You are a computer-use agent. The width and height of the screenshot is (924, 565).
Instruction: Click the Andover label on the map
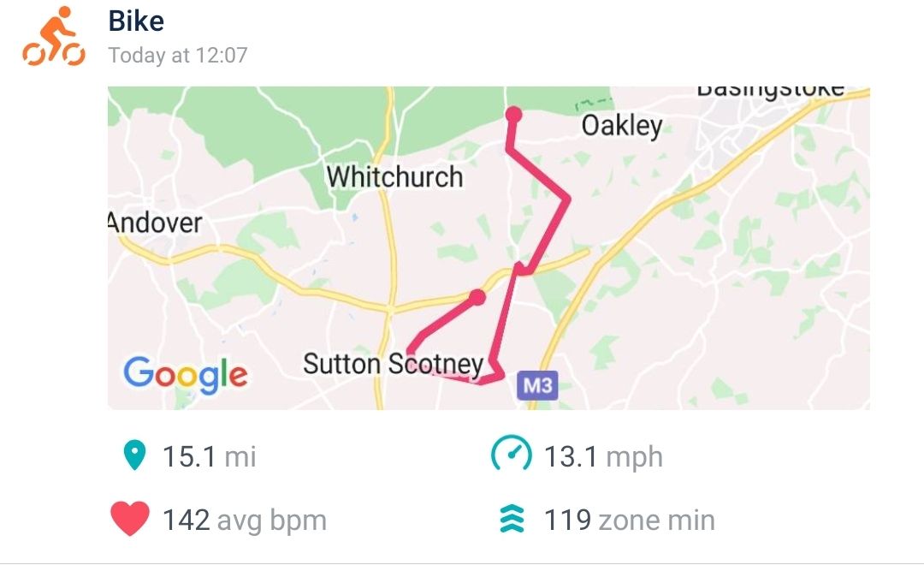tap(156, 223)
